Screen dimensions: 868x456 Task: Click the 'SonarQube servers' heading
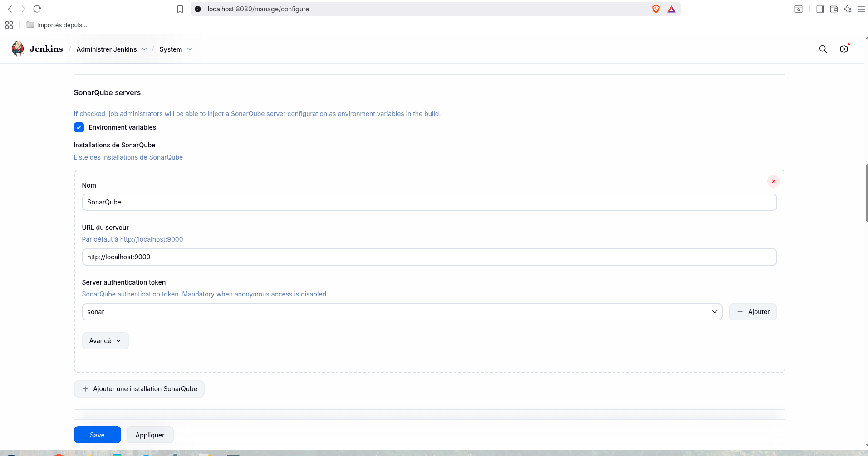(x=107, y=92)
